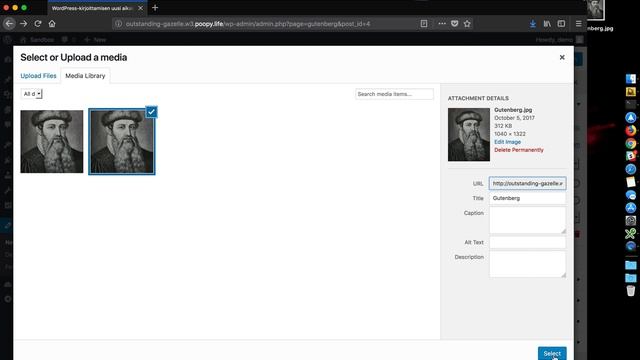
Task: Select the first Gutenberg portrait thumbnail
Action: pos(52,142)
